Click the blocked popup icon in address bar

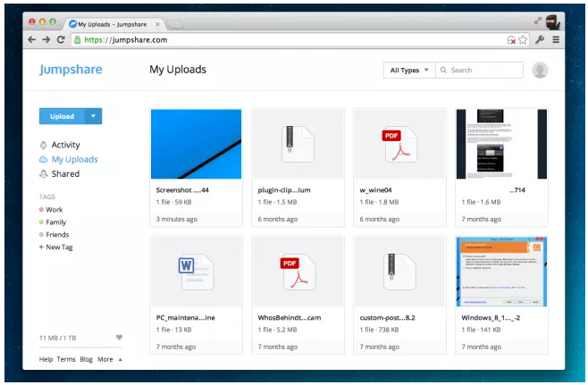tap(511, 39)
